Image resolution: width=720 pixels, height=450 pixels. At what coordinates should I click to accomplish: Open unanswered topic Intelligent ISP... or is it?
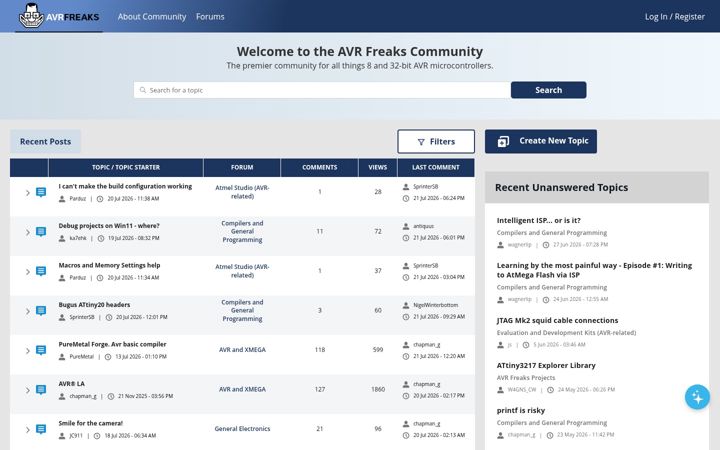coord(539,220)
